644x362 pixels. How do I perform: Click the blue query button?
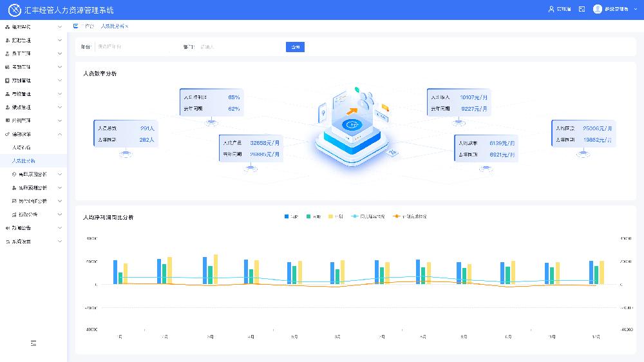tap(295, 47)
